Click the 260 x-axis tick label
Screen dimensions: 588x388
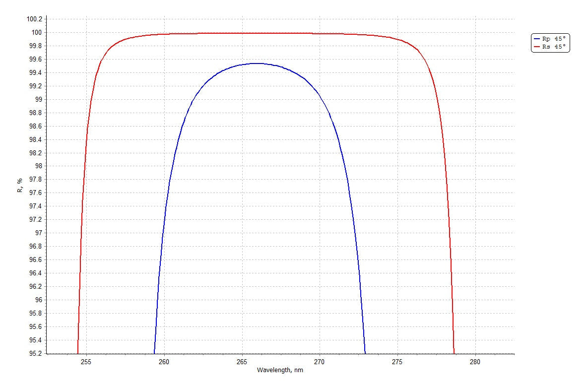[x=164, y=362]
